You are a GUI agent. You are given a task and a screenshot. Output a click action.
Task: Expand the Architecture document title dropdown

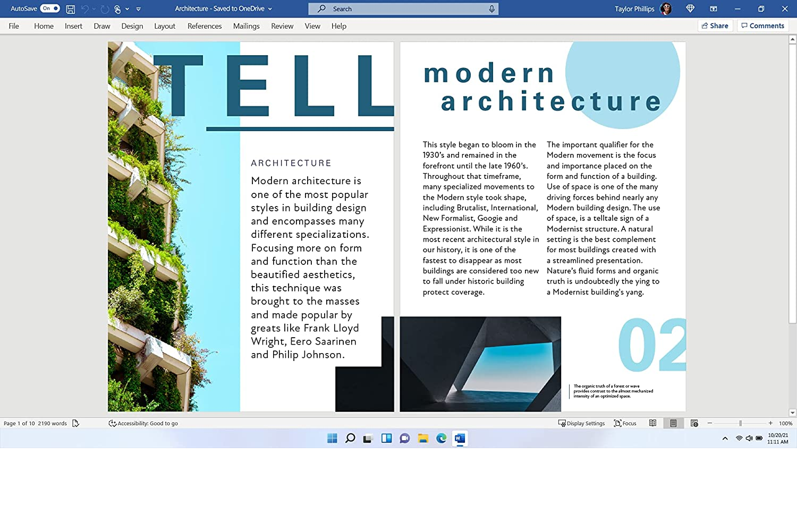270,9
